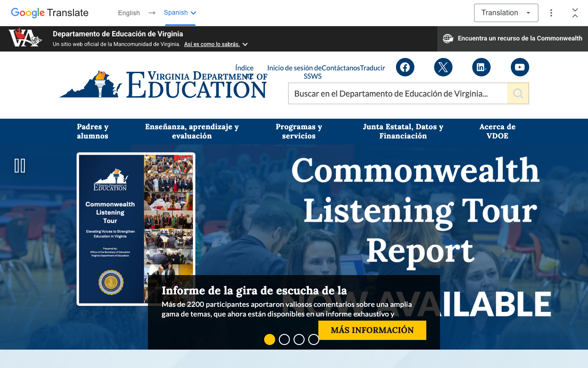Open Padres y alumnos menu
The image size is (588, 368).
[x=93, y=132]
